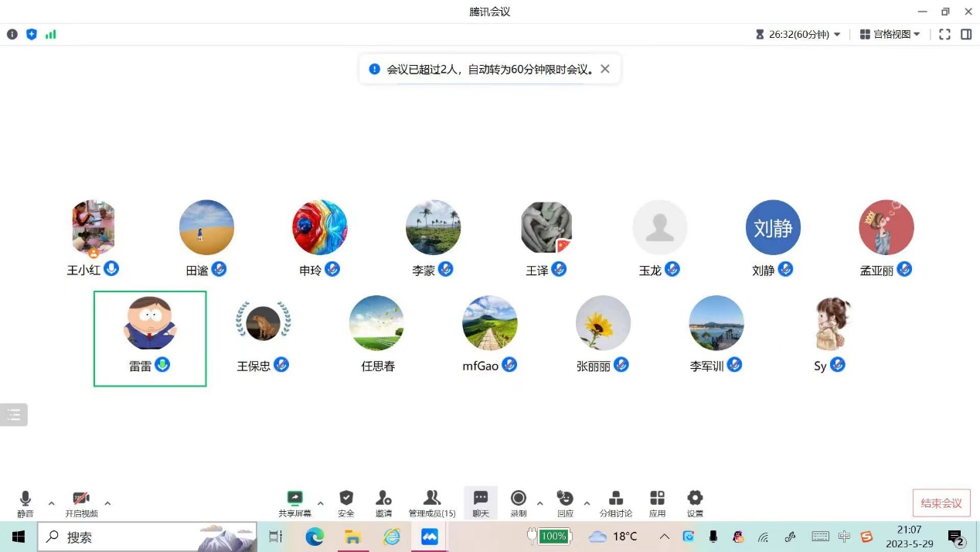Screen dimensions: 980x552
Task: Click the Invite participants icon
Action: point(383,499)
